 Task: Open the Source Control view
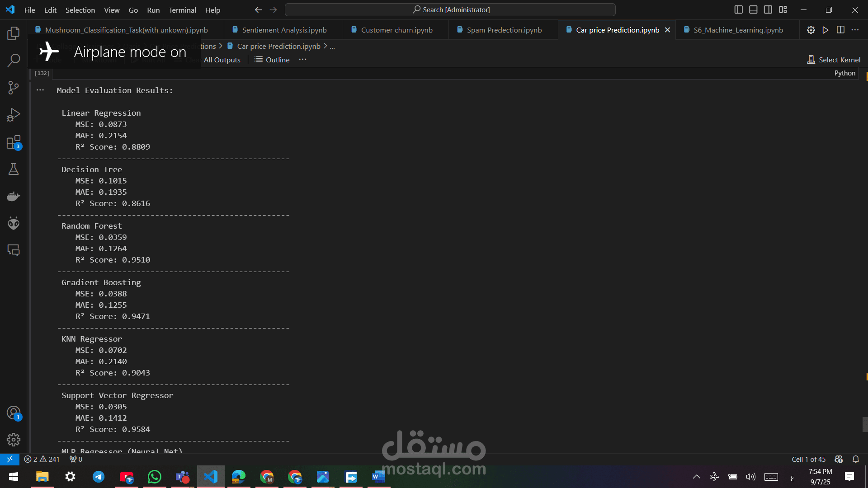pyautogui.click(x=14, y=88)
